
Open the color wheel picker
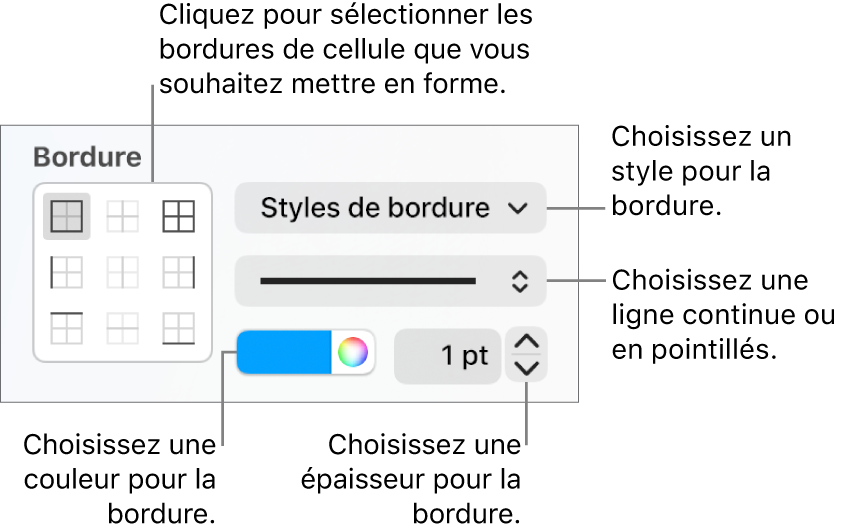[353, 352]
